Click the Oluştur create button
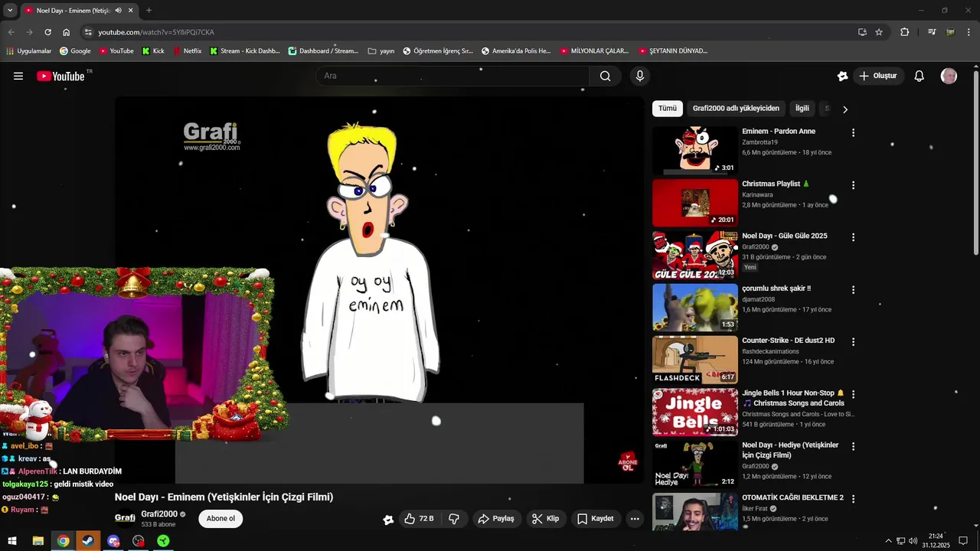Viewport: 980px width, 551px height. 877,76
